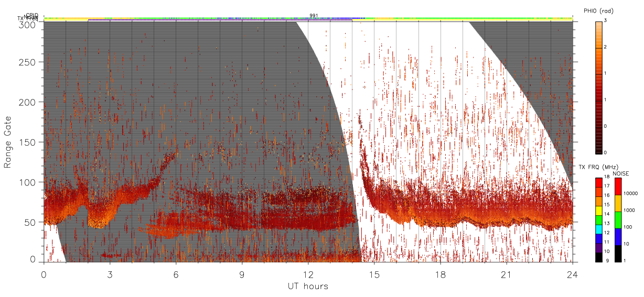Pick the blue NOISE swatch below 100

618,237
